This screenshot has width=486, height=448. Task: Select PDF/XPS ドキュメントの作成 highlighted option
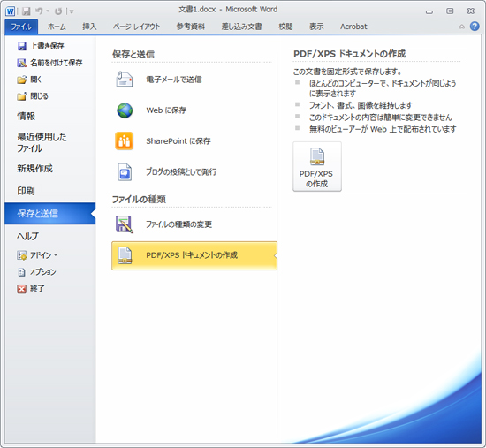click(x=194, y=255)
